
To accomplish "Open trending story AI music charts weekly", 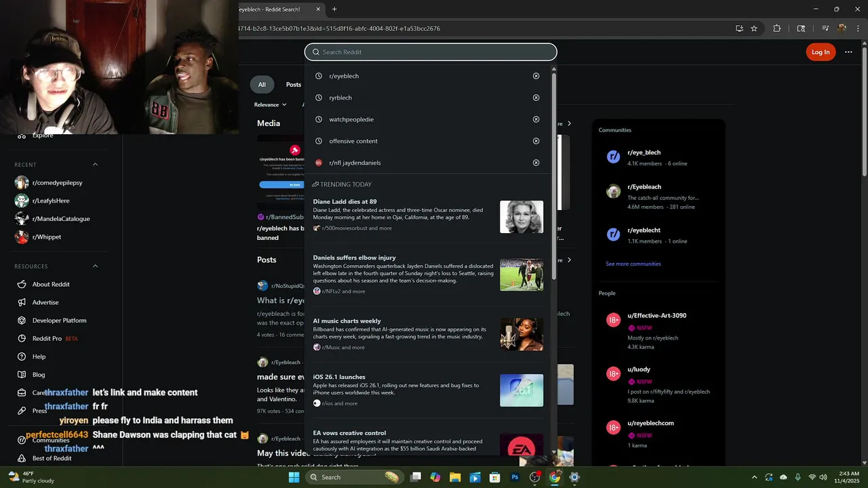I will pos(428,334).
